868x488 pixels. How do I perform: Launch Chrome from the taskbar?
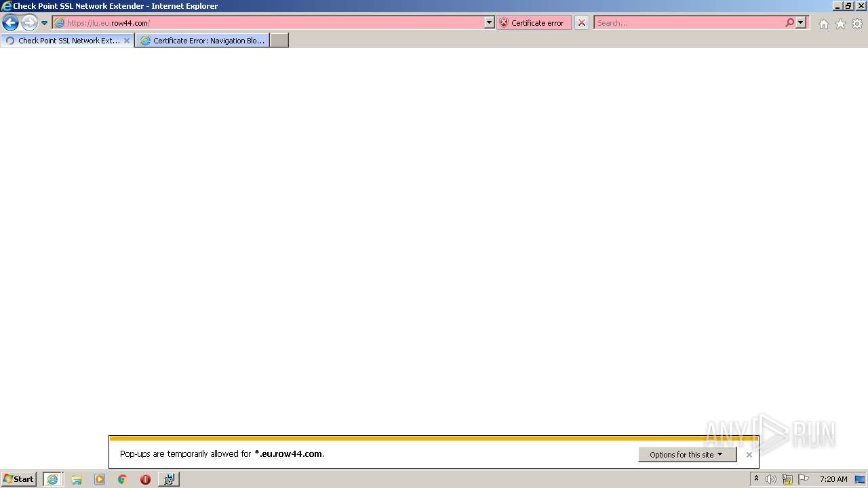pyautogui.click(x=123, y=479)
